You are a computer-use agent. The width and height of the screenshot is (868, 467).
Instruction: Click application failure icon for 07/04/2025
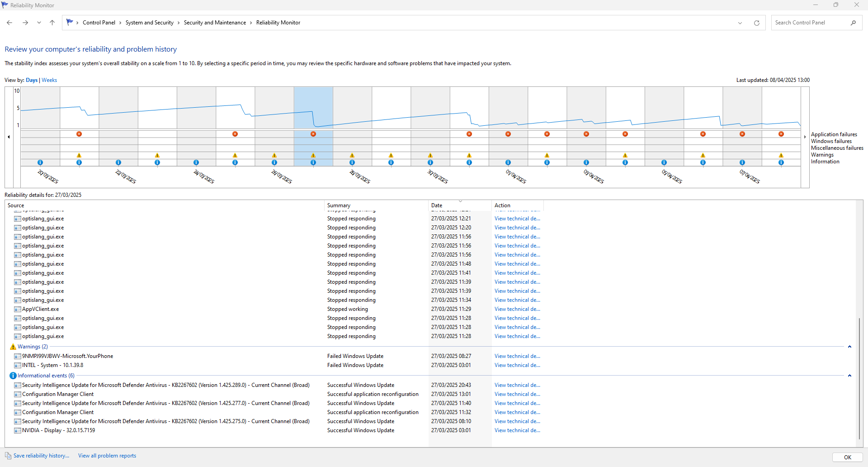pyautogui.click(x=742, y=134)
